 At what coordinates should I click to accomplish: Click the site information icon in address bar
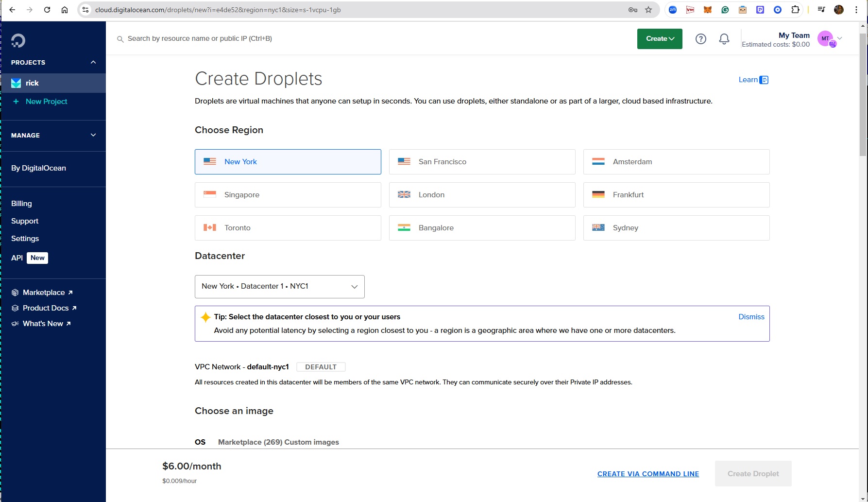pyautogui.click(x=85, y=10)
